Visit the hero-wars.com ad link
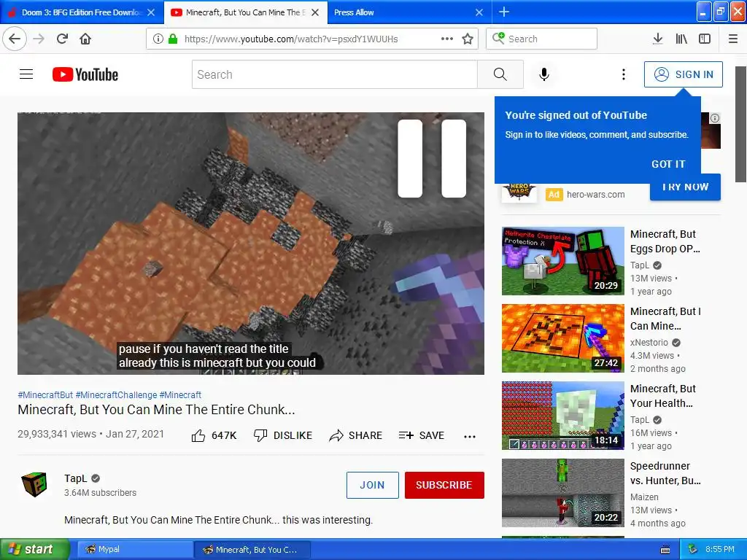 click(x=595, y=194)
